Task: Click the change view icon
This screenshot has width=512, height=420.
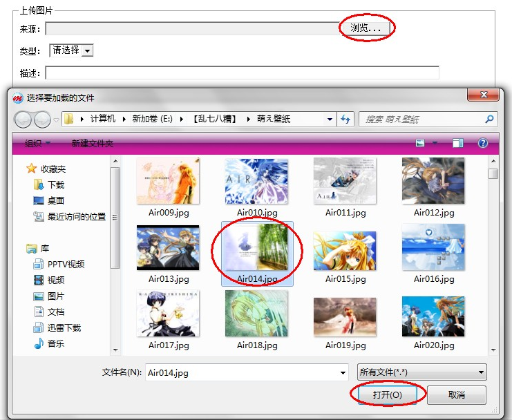Action: click(x=420, y=143)
